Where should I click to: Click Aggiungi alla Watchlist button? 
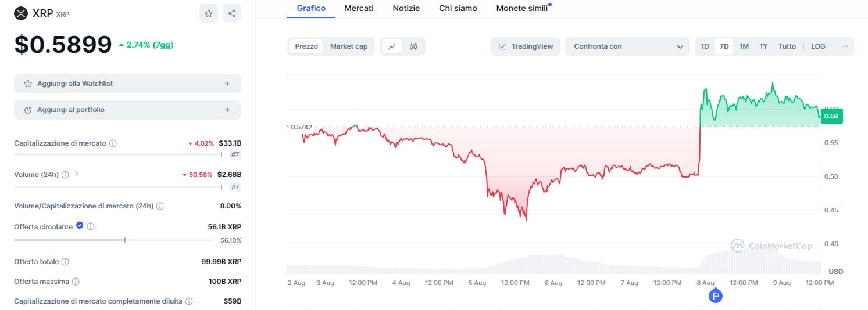(127, 84)
